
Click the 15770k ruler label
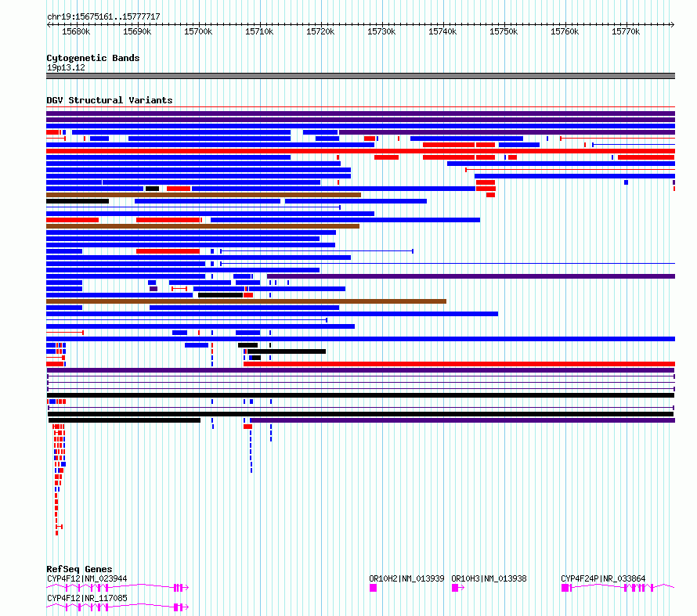tap(626, 31)
